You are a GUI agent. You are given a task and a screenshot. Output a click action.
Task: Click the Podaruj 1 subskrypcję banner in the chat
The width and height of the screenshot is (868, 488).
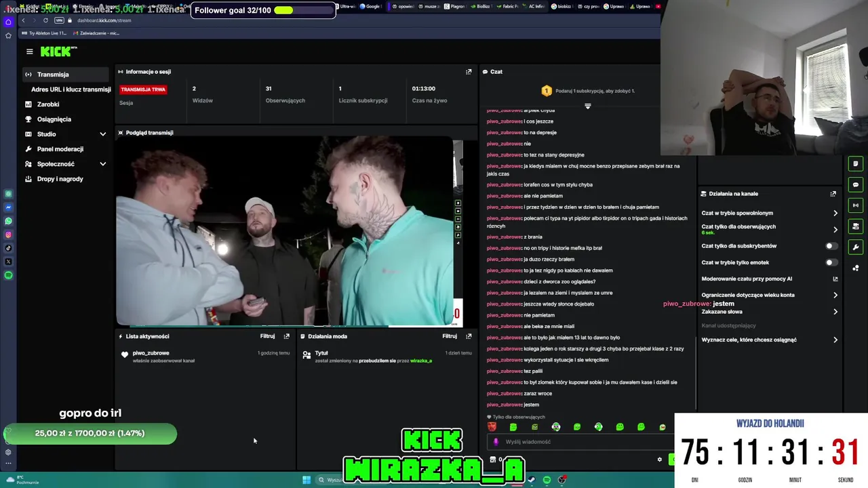pos(588,91)
